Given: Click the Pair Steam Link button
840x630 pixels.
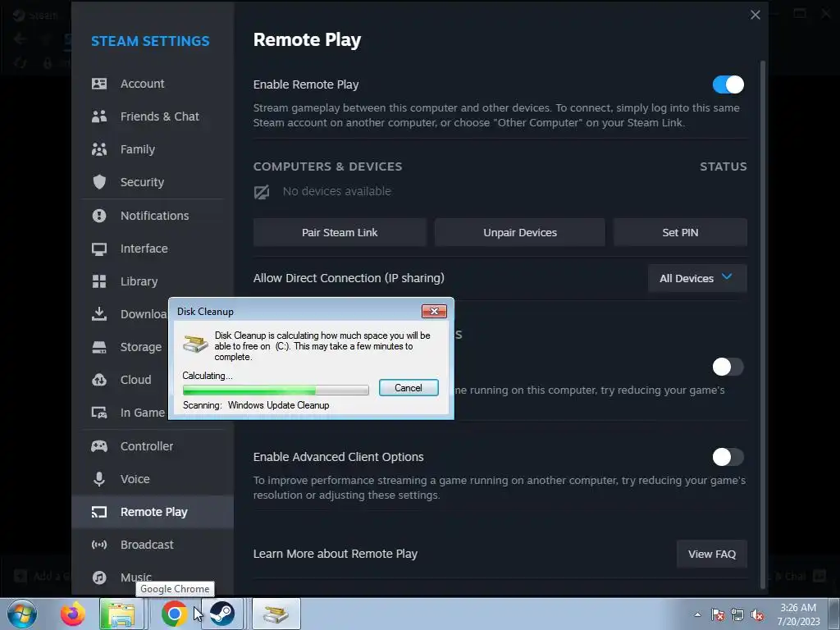Looking at the screenshot, I should click(340, 232).
